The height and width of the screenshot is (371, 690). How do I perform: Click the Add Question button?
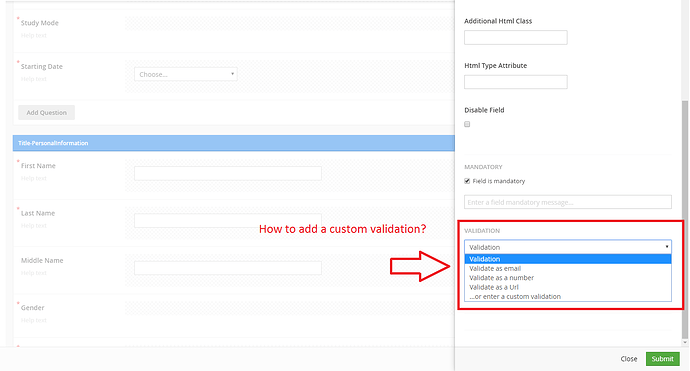click(x=46, y=112)
